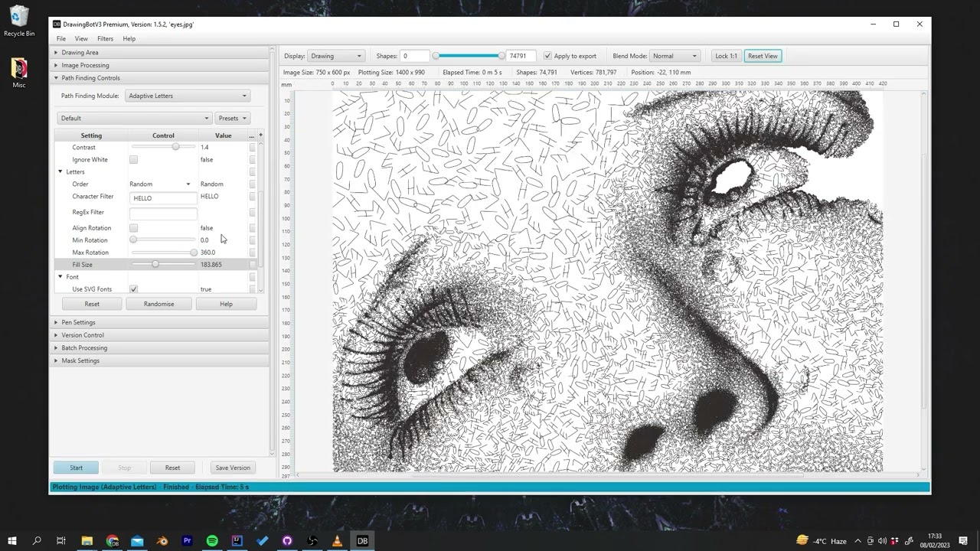The height and width of the screenshot is (551, 980).
Task: Collapse the Letters settings group
Action: tap(60, 172)
